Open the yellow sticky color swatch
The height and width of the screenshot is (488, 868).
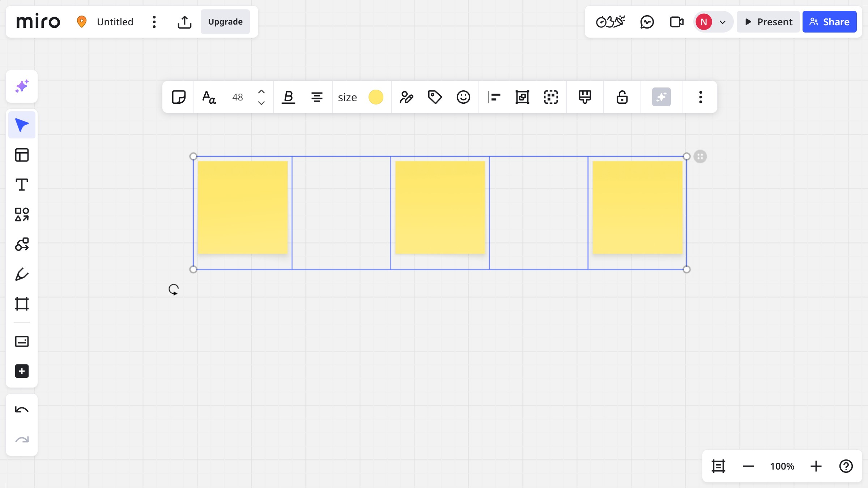376,97
